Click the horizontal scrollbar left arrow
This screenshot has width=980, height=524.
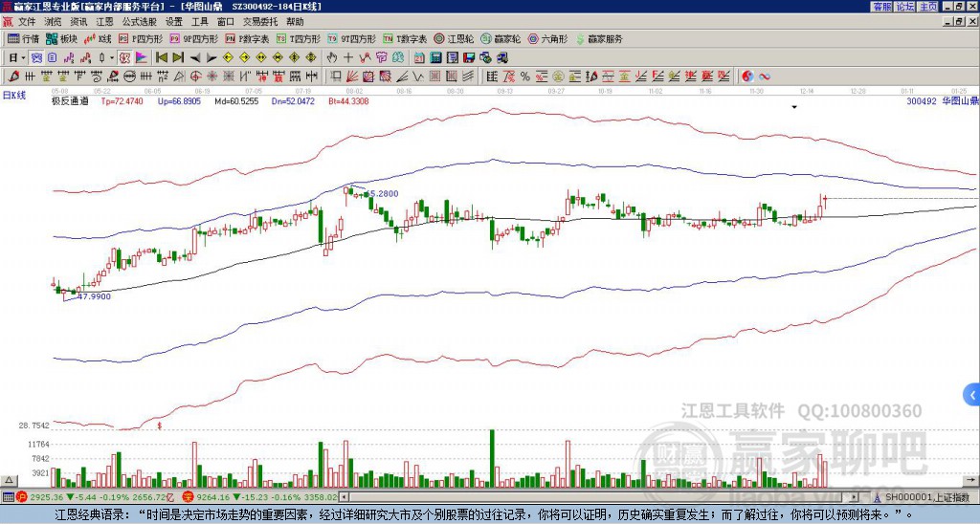click(x=345, y=497)
